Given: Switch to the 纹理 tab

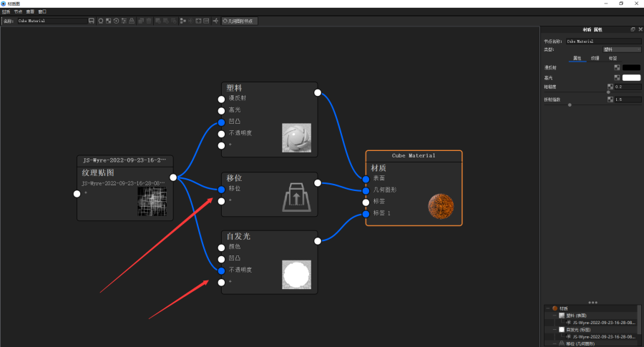Looking at the screenshot, I should click(595, 58).
